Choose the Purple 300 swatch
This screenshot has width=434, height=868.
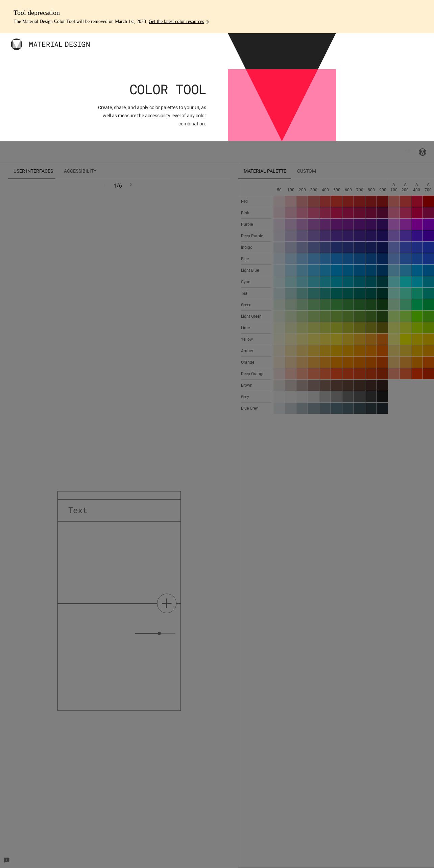[x=313, y=224]
